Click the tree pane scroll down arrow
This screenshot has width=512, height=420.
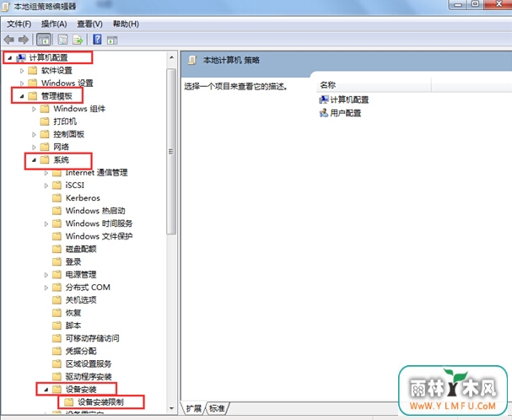point(171,408)
